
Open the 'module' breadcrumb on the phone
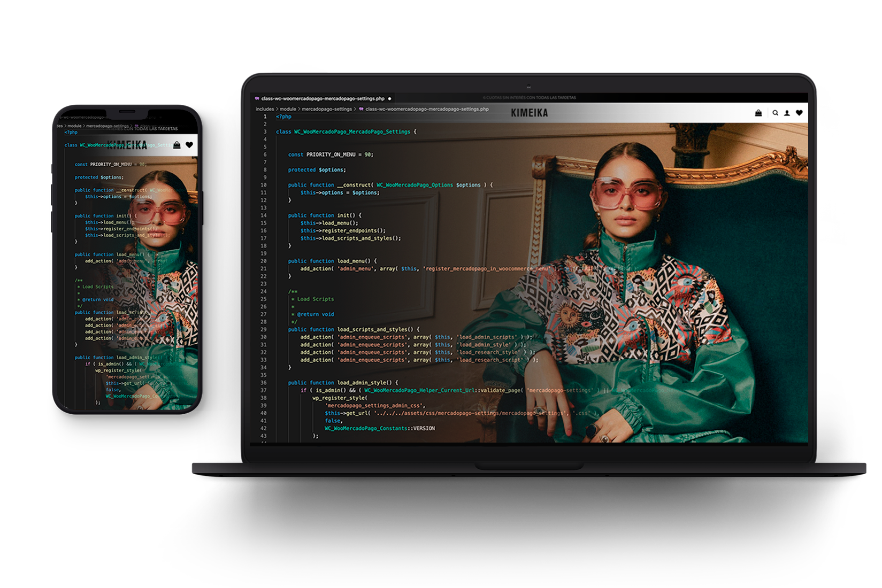[x=74, y=126]
